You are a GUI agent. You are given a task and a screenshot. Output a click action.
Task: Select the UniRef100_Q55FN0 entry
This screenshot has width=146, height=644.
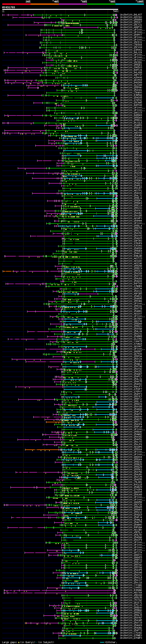pos(131,87)
